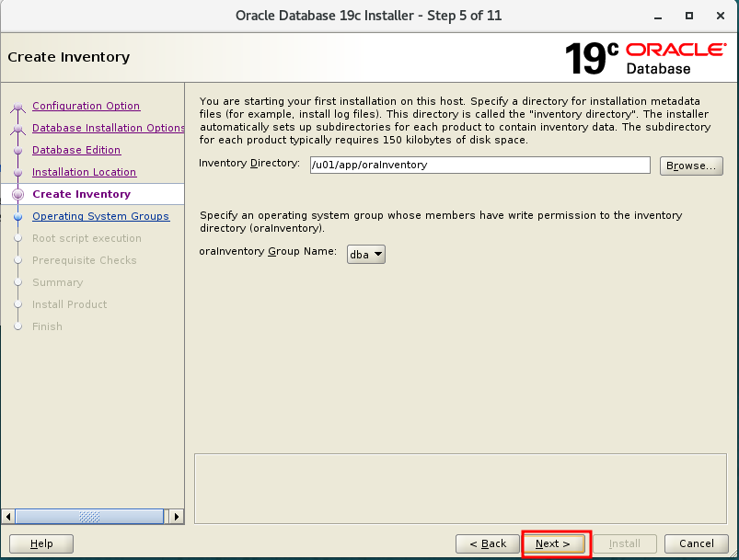Open the oraInventory Group Name dropdown
The width and height of the screenshot is (739, 560).
(x=365, y=255)
